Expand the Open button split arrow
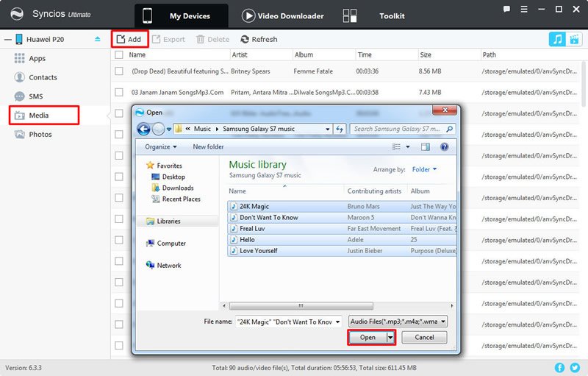Viewport: 588px width, 376px height. [x=390, y=337]
